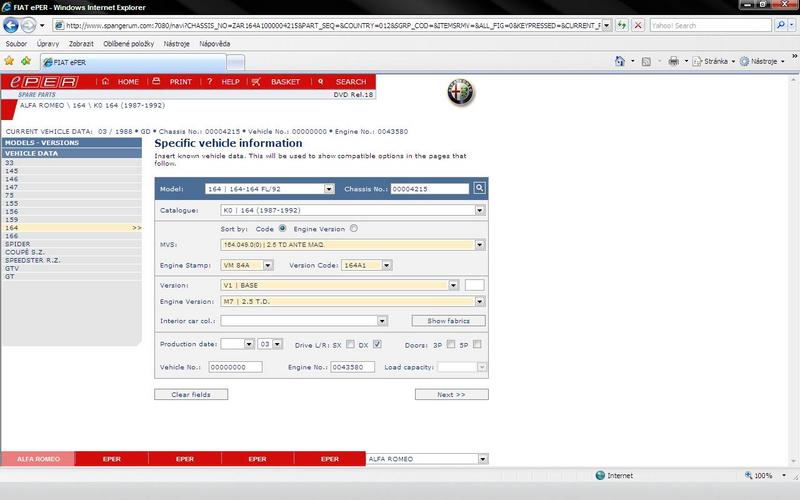Viewport: 800px width, 500px height.
Task: Select Sort by Code radio button
Action: pyautogui.click(x=282, y=229)
